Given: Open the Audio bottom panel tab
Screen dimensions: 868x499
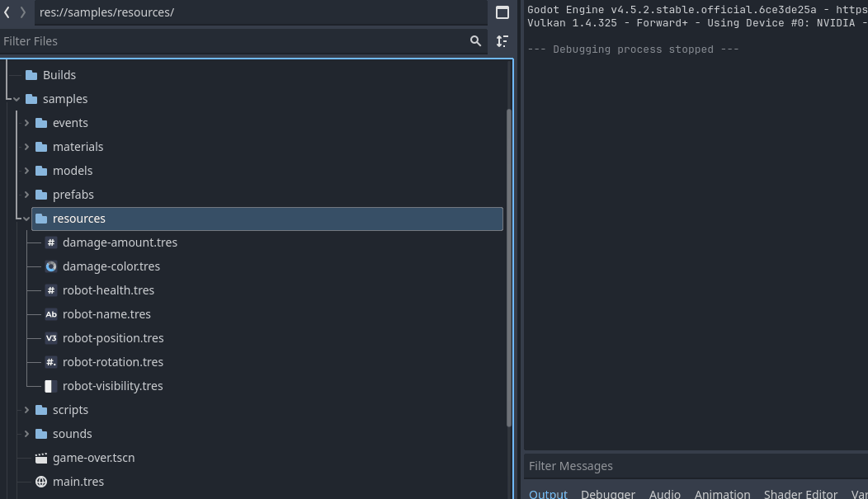Looking at the screenshot, I should 665,493.
